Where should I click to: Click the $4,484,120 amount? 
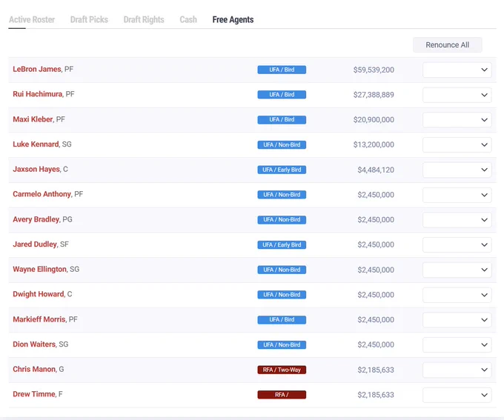click(376, 170)
